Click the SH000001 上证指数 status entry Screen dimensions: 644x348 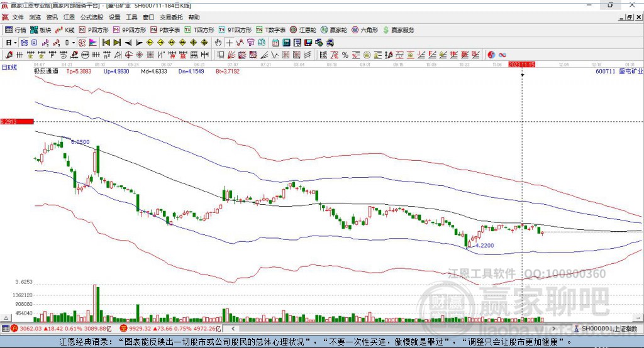[609, 329]
